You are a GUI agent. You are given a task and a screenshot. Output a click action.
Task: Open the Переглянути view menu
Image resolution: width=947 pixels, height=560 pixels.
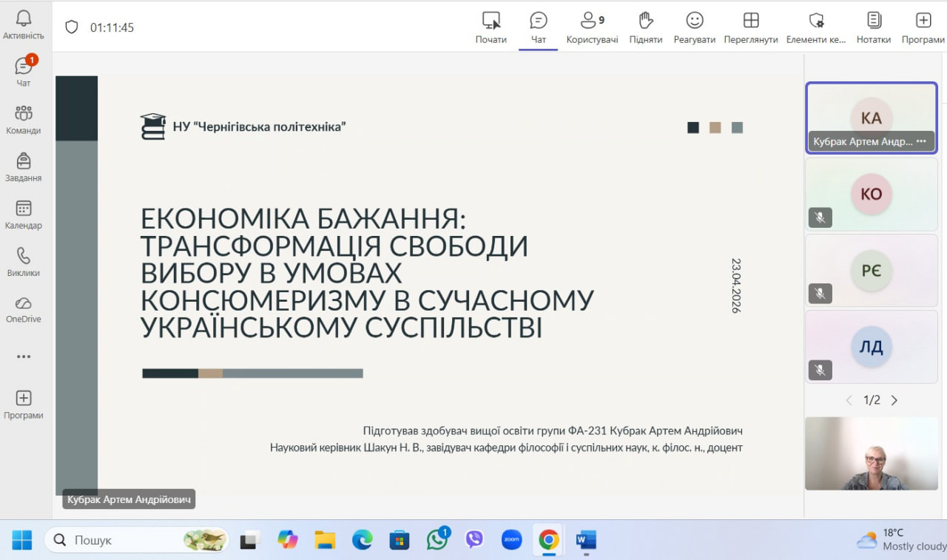(x=750, y=27)
